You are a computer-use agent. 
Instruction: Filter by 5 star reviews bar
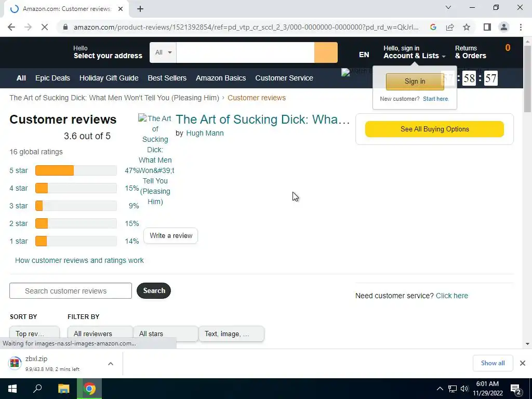tap(76, 170)
